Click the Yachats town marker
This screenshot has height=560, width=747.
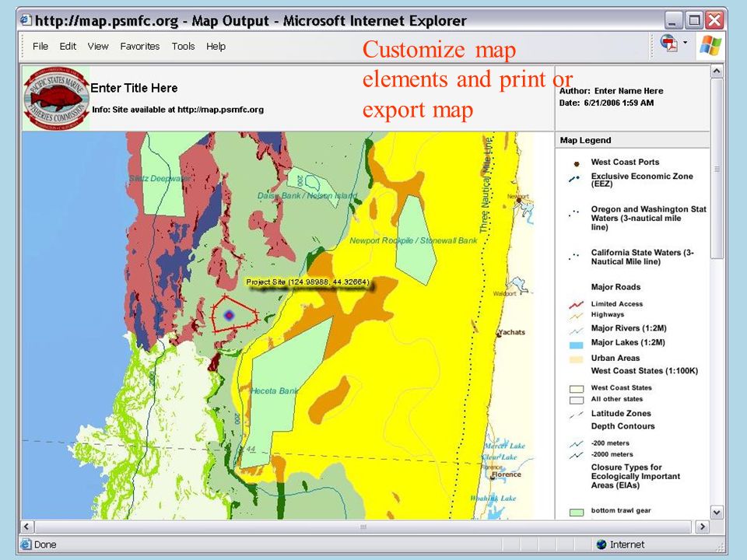pyautogui.click(x=499, y=334)
